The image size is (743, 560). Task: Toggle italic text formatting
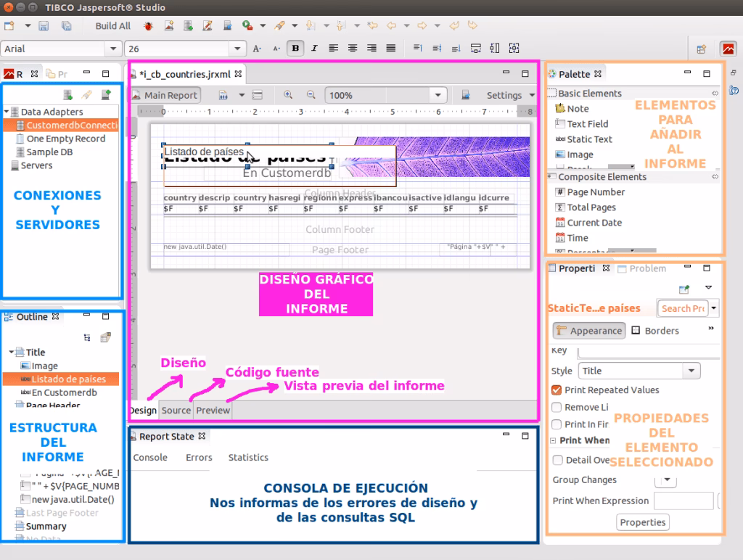click(x=314, y=49)
